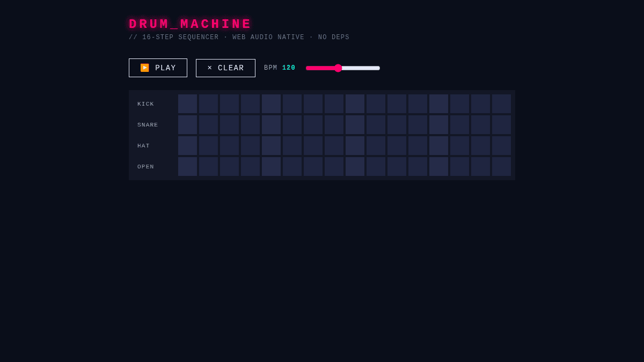This screenshot has height=362, width=644.
Task: Toggle HAT step 1
Action: [x=187, y=145]
